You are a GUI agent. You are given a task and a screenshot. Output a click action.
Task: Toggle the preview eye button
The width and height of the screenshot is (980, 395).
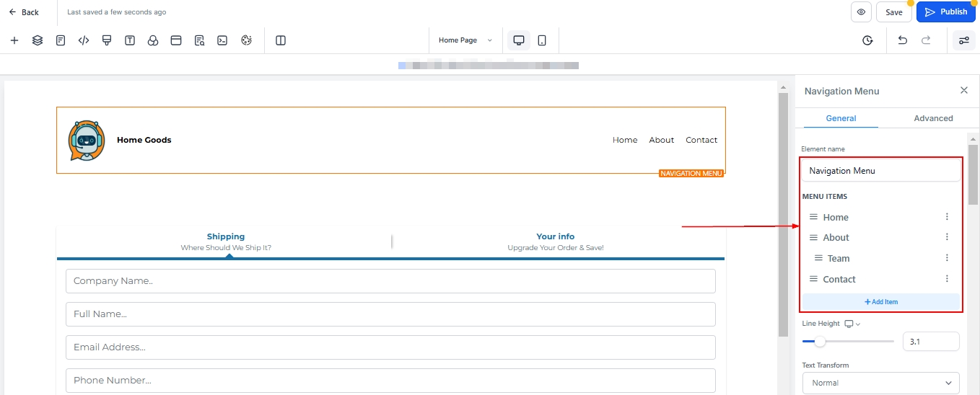tap(860, 12)
